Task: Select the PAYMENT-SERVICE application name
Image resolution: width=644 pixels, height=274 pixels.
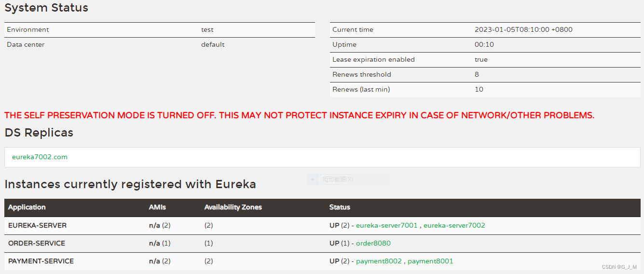Action: 41,261
